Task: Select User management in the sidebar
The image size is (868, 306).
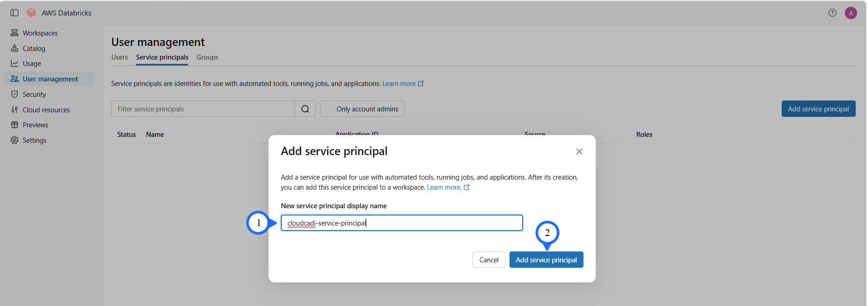Action: pyautogui.click(x=50, y=79)
